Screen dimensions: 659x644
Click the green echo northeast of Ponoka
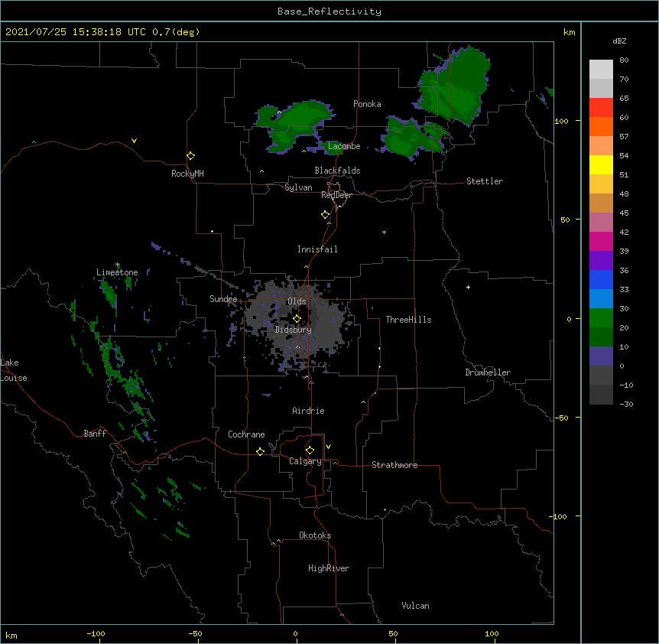tap(456, 86)
